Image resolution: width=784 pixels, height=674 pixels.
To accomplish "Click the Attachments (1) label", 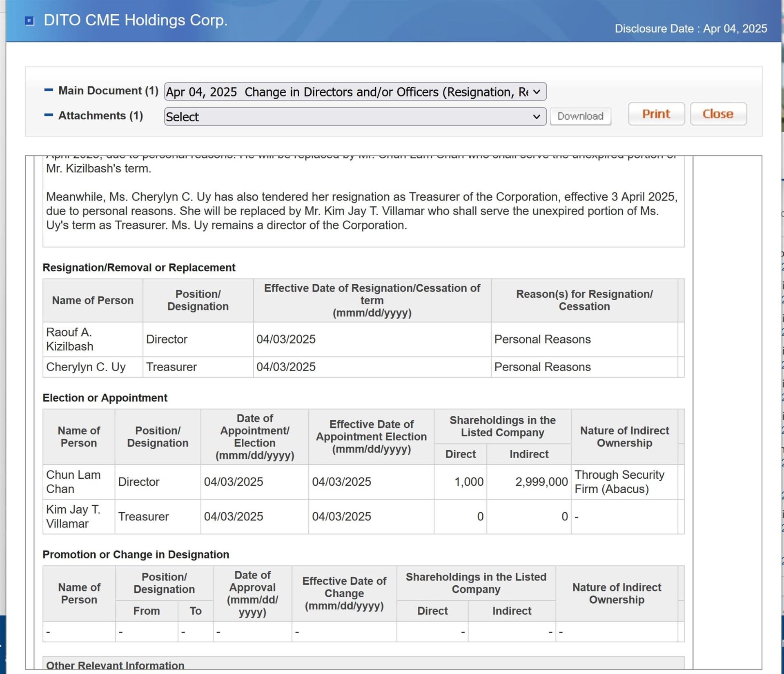I will (x=100, y=116).
